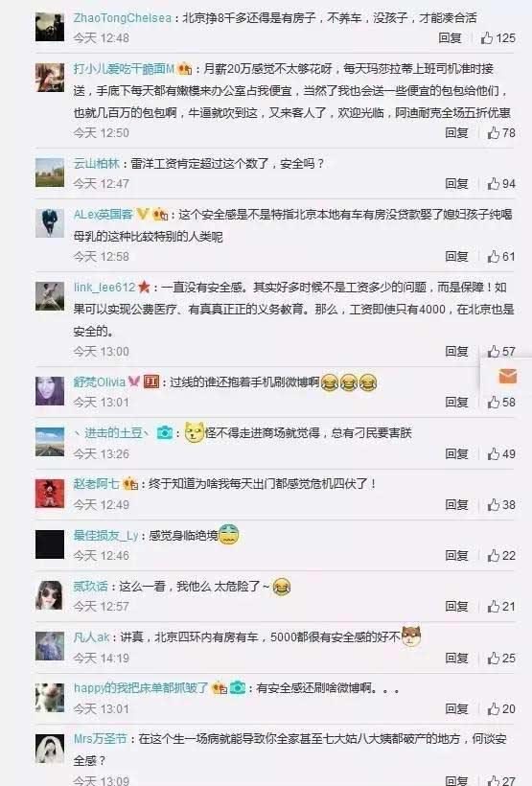
Task: Open the orange envelope message icon
Action: click(507, 376)
